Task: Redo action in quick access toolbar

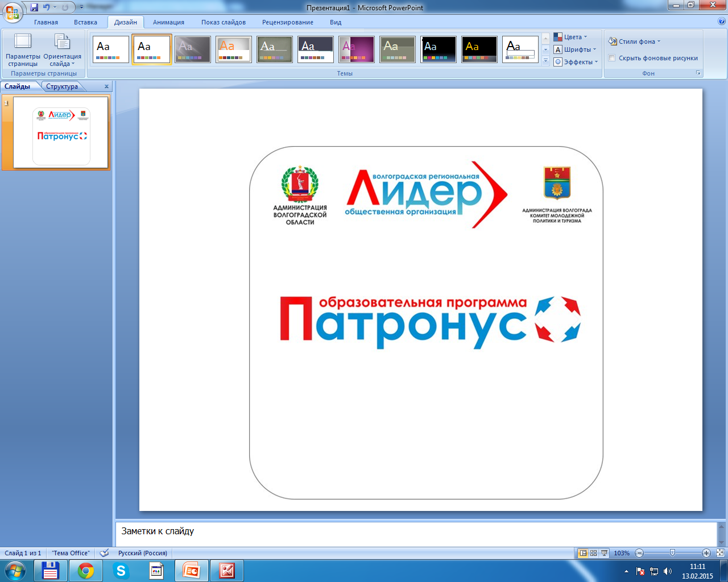Action: [65, 7]
